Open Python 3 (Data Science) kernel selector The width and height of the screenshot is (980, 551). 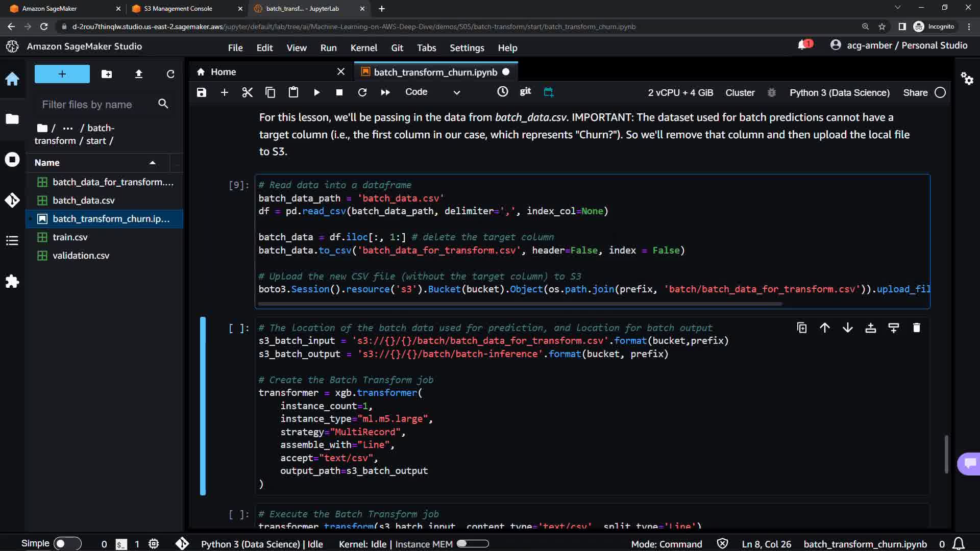click(x=839, y=93)
